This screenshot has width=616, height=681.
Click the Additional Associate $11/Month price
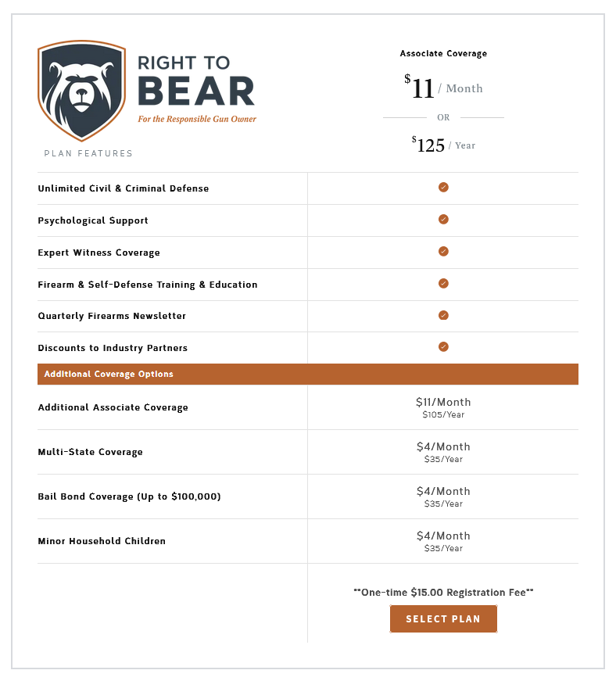[x=443, y=403]
